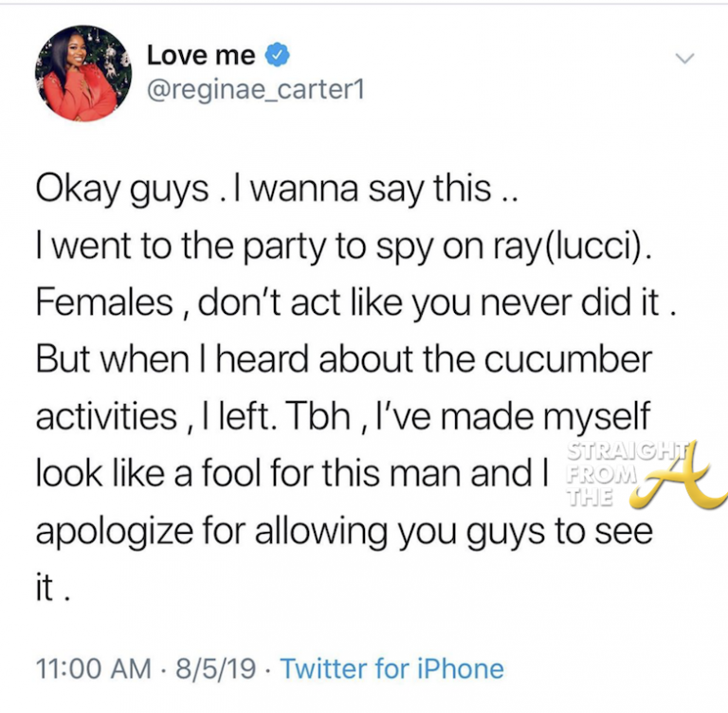Click the final "it ." line
Screen dimensions: 728x713
click(x=53, y=590)
